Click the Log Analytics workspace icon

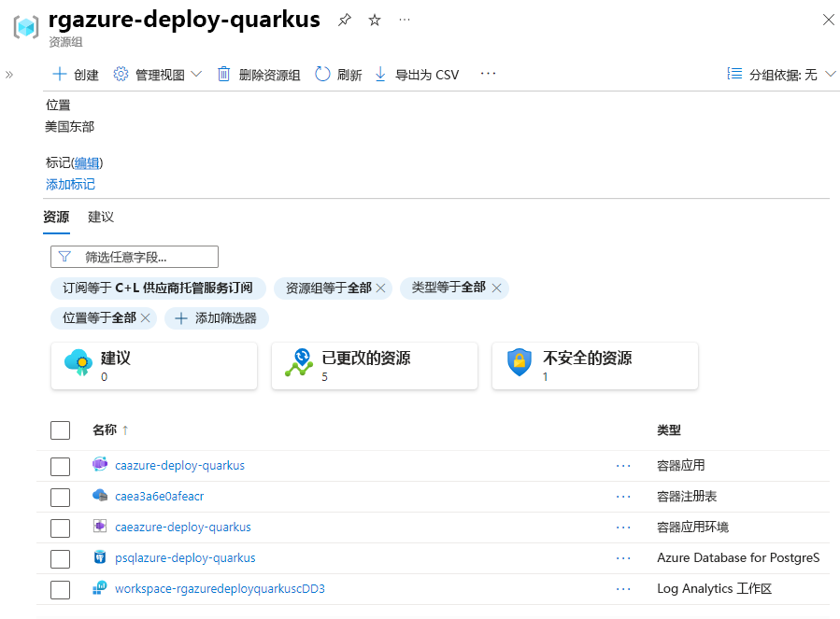[100, 589]
